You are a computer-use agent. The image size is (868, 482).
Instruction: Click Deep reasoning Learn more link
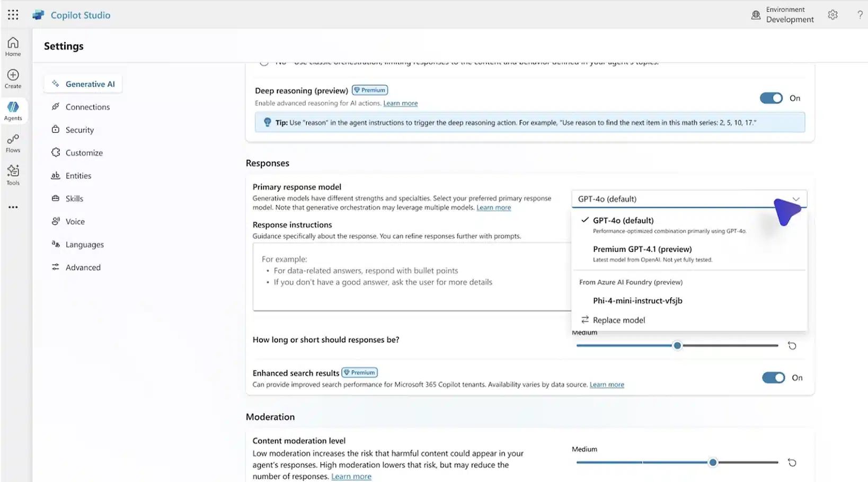(400, 103)
